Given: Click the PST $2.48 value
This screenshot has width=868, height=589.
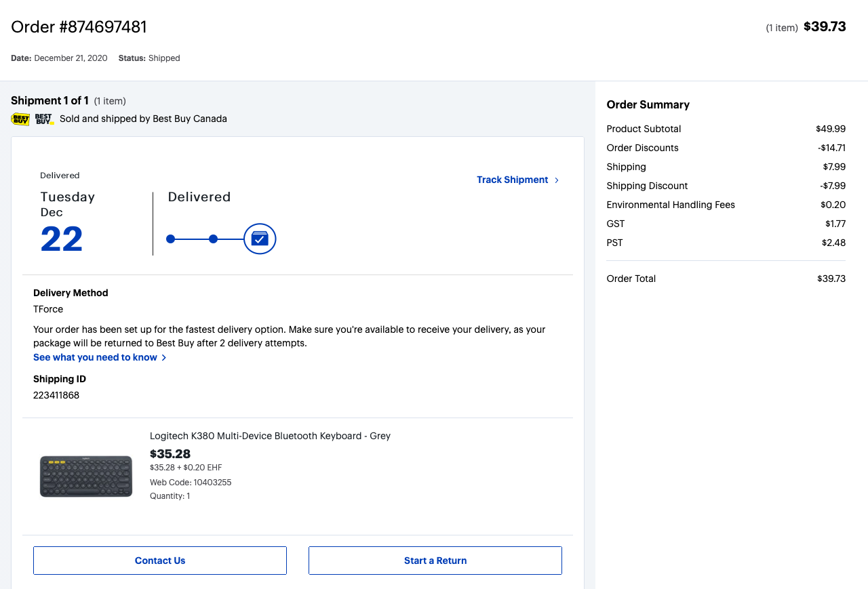Looking at the screenshot, I should point(834,243).
